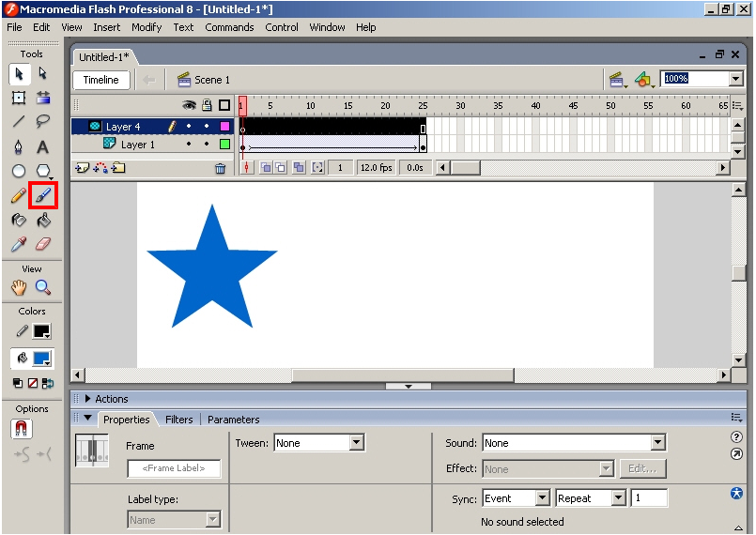The image size is (756, 535).
Task: Open the File menu
Action: point(14,27)
